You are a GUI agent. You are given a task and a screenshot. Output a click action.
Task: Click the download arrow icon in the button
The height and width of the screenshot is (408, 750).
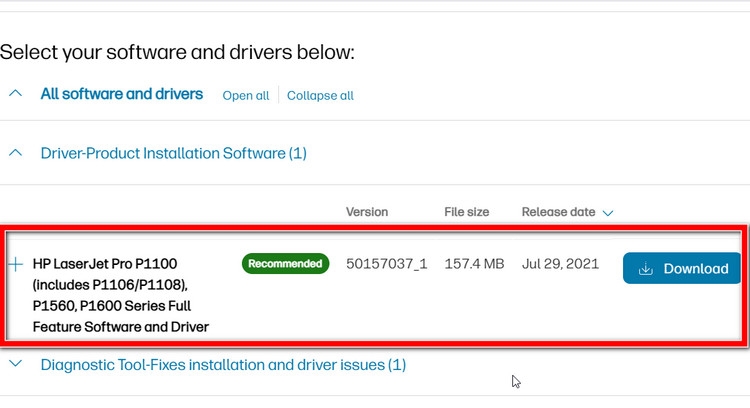click(x=646, y=268)
